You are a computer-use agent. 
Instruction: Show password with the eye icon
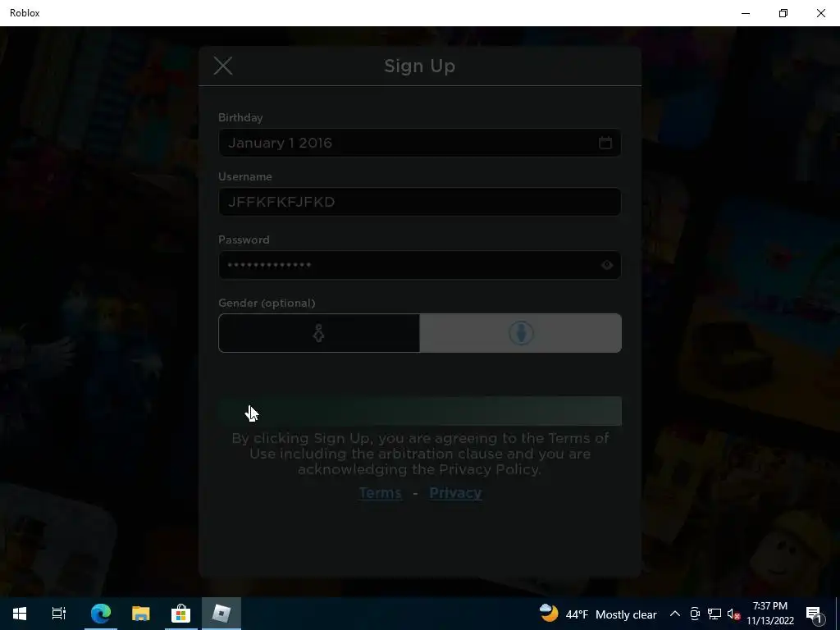[606, 265]
